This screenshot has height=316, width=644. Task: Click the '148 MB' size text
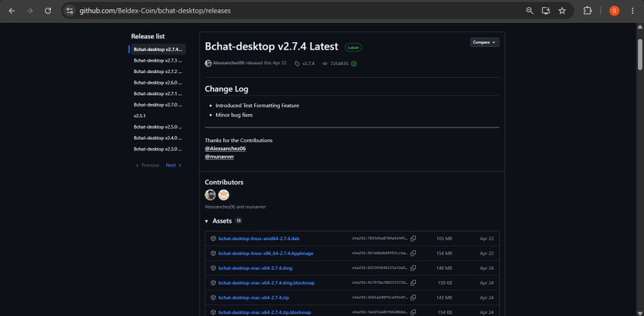[x=444, y=268]
